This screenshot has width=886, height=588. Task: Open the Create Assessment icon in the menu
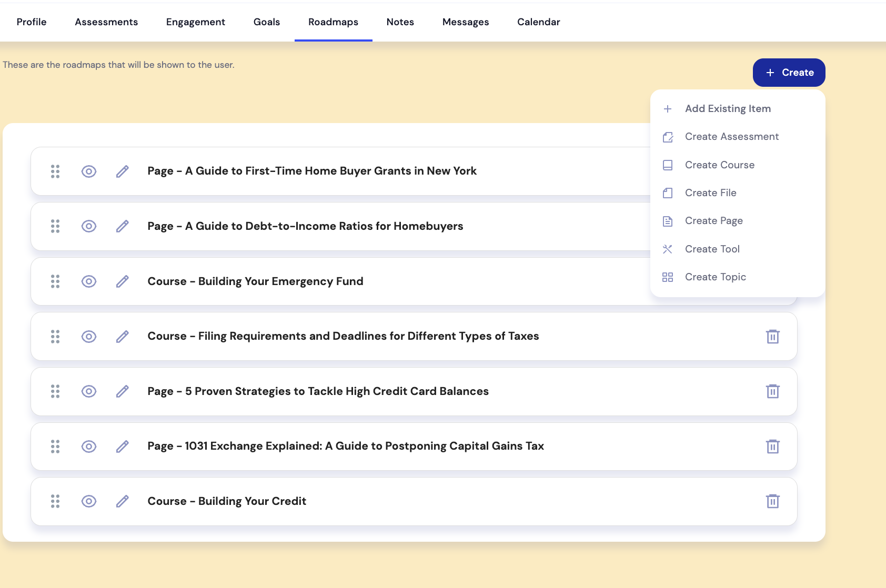pos(668,137)
